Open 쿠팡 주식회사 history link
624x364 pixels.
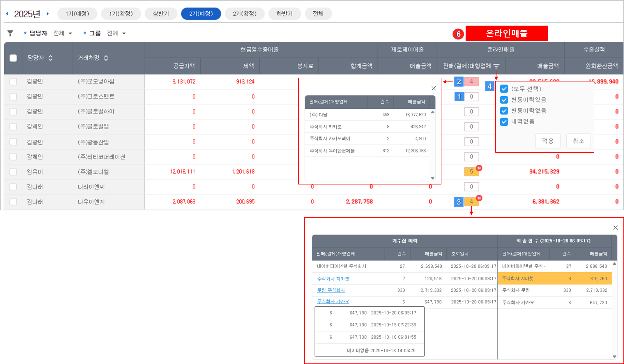[331, 290]
